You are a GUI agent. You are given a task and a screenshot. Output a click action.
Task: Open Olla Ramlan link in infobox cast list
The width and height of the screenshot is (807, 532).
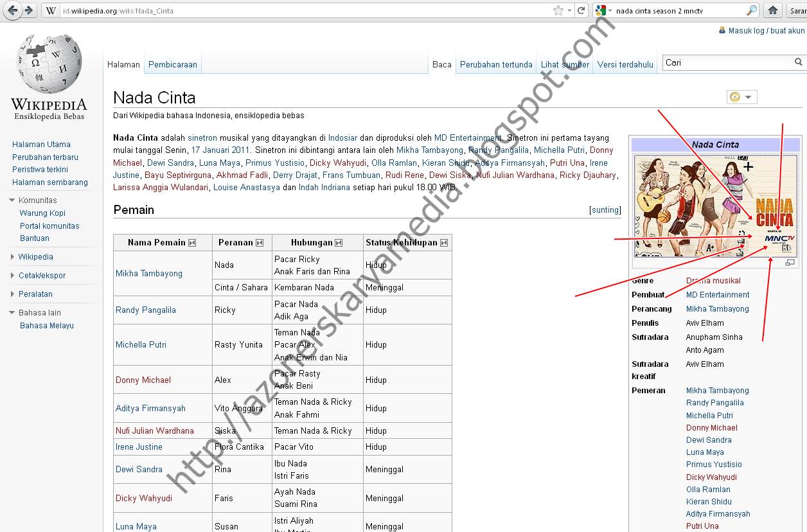point(708,490)
